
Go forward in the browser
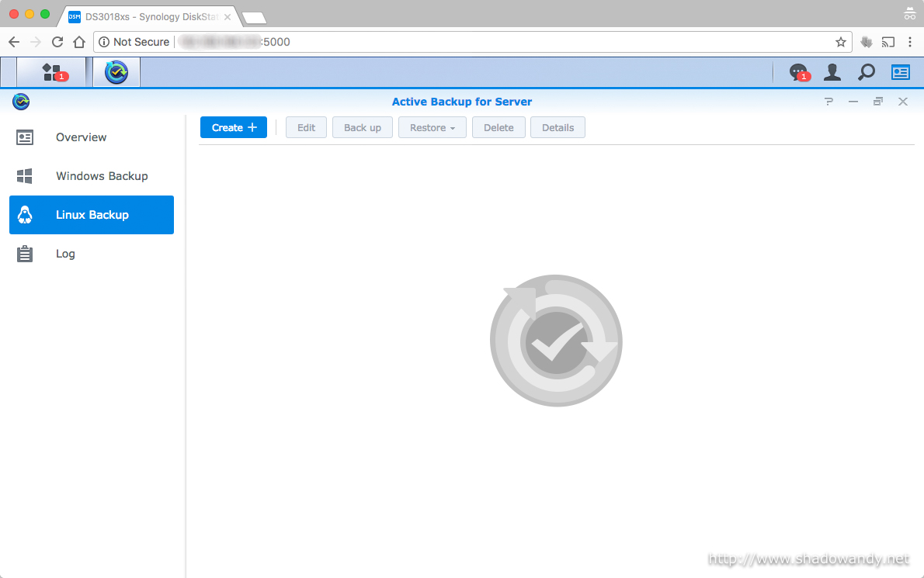pyautogui.click(x=36, y=42)
